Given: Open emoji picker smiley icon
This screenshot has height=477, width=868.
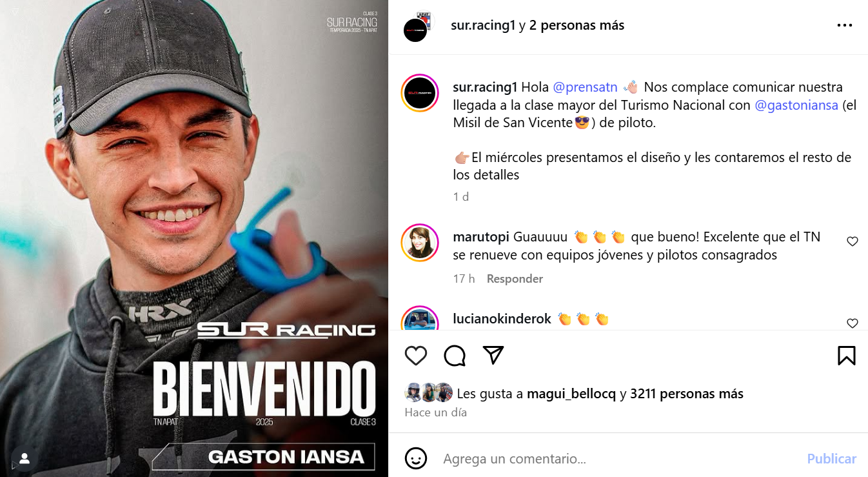Looking at the screenshot, I should (416, 458).
